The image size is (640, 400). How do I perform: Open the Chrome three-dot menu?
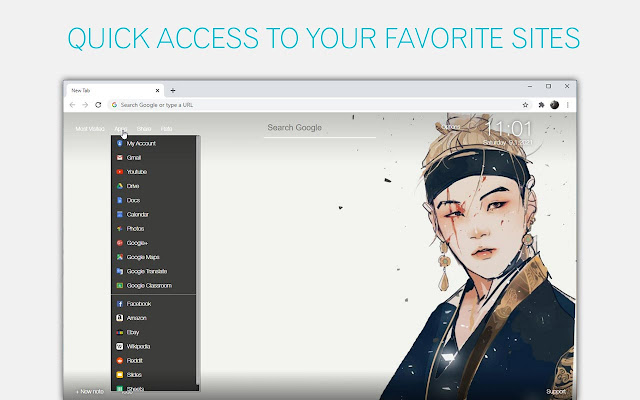pyautogui.click(x=567, y=105)
